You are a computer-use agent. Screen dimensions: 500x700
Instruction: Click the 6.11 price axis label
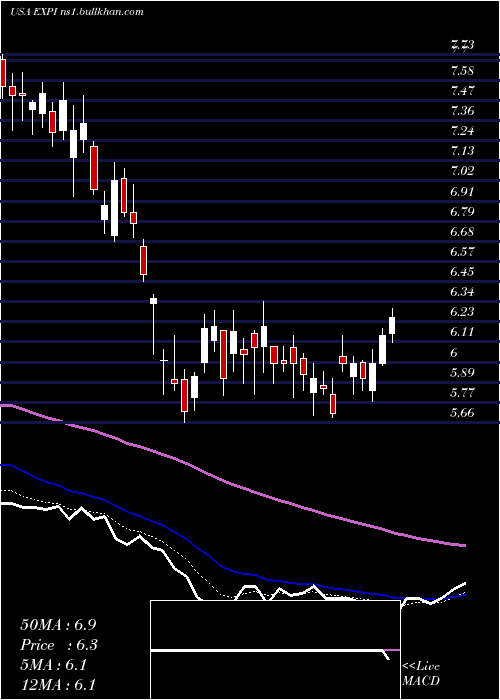click(462, 333)
